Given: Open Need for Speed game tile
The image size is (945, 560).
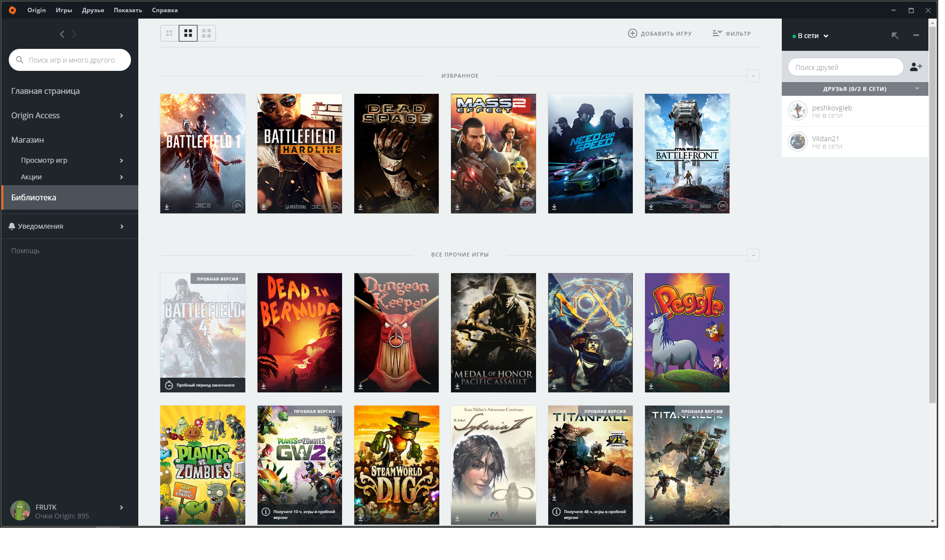Looking at the screenshot, I should click(x=590, y=153).
